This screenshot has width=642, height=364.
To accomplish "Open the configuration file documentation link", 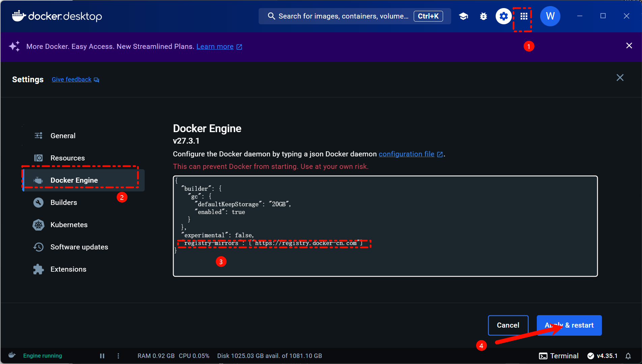I will pos(406,154).
